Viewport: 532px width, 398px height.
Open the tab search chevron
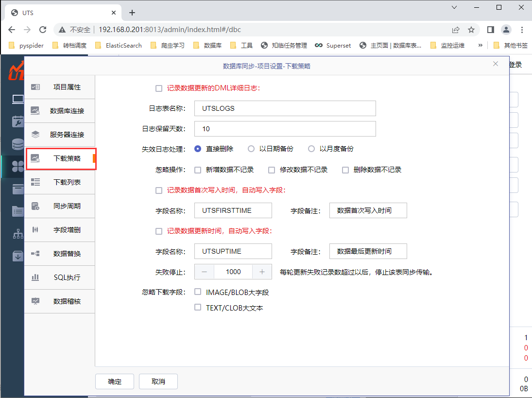click(x=454, y=7)
